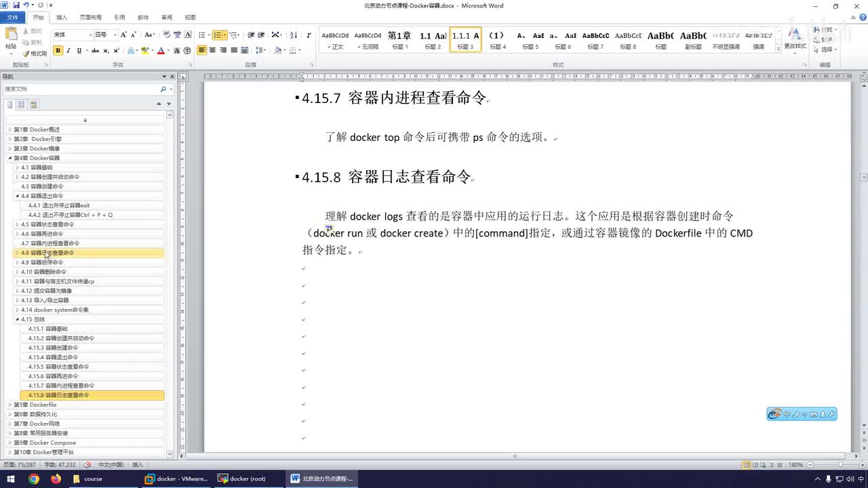Viewport: 868px width, 488px height.
Task: Toggle character shading button
Action: click(x=177, y=51)
